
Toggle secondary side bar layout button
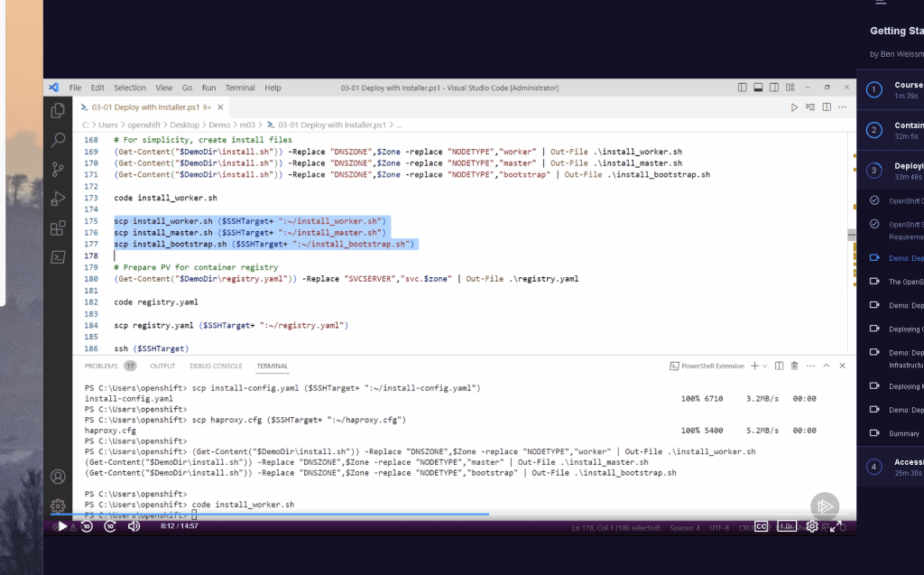(x=774, y=88)
